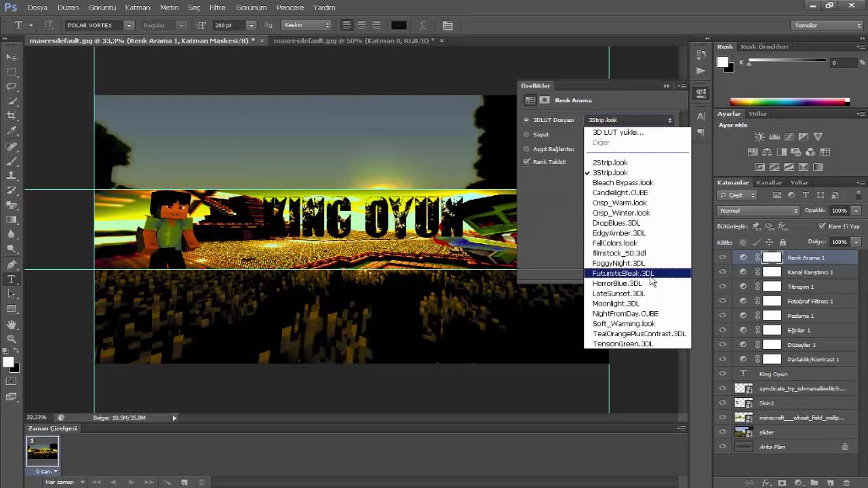The height and width of the screenshot is (488, 868).
Task: Open the Stiller tab
Action: [x=757, y=114]
